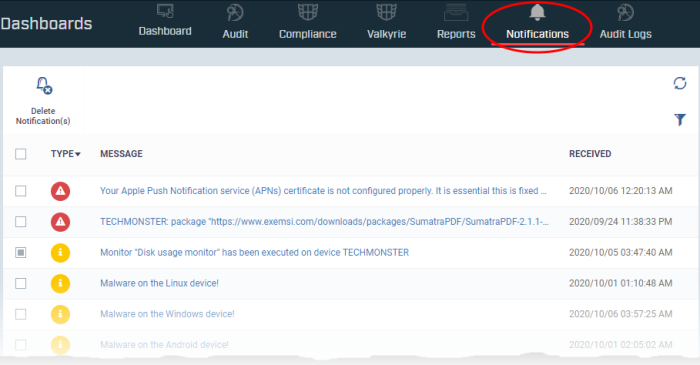Click the received time 2020/10/05 03:47:40 AM
The image size is (700, 365).
click(621, 253)
